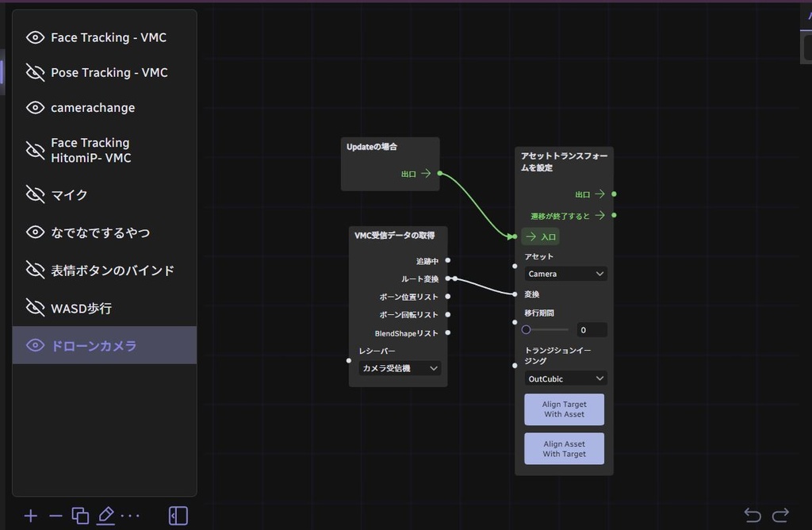Screen dimensions: 812x530
Task: Click 移行期間 input port
Action: point(514,322)
